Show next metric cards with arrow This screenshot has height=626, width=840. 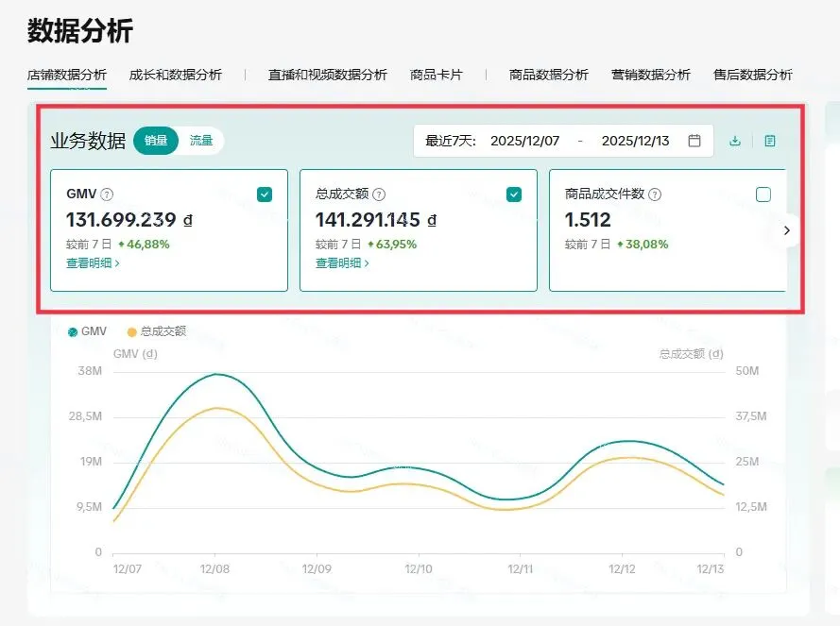pyautogui.click(x=786, y=230)
